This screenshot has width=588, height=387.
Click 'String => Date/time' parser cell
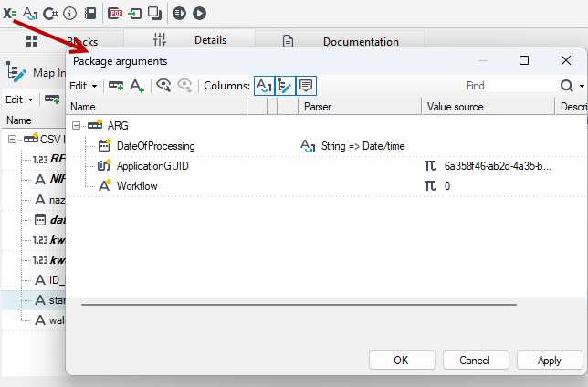(x=362, y=146)
